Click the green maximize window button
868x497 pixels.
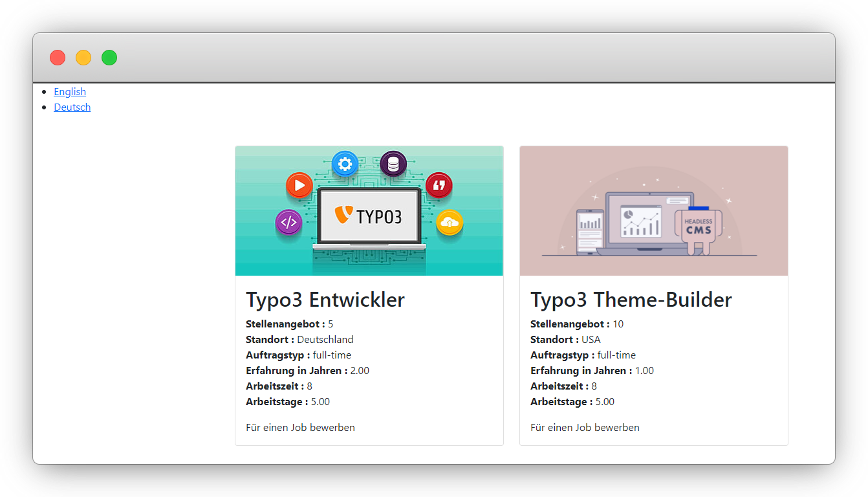(109, 58)
